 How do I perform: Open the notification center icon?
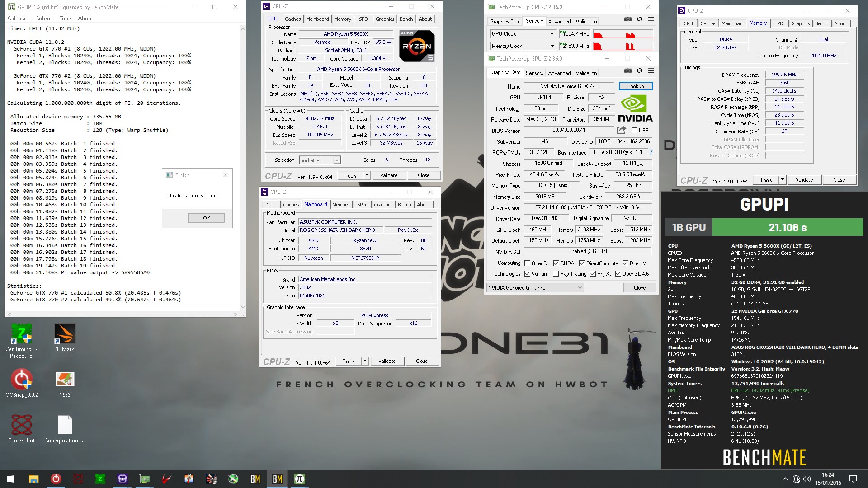853,479
